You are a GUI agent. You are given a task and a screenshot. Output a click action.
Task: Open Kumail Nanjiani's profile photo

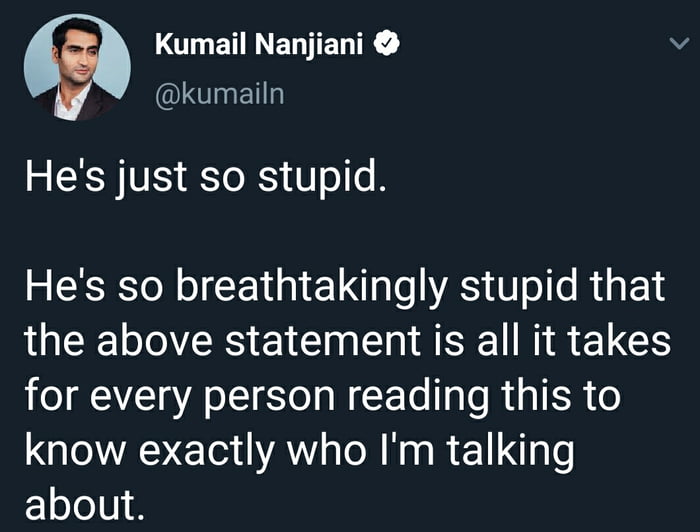(x=77, y=69)
